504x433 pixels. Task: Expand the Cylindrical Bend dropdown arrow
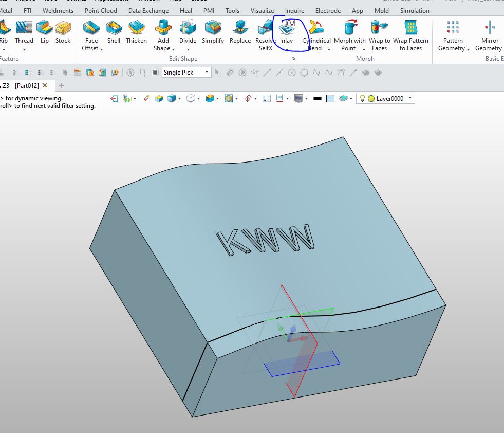[329, 49]
